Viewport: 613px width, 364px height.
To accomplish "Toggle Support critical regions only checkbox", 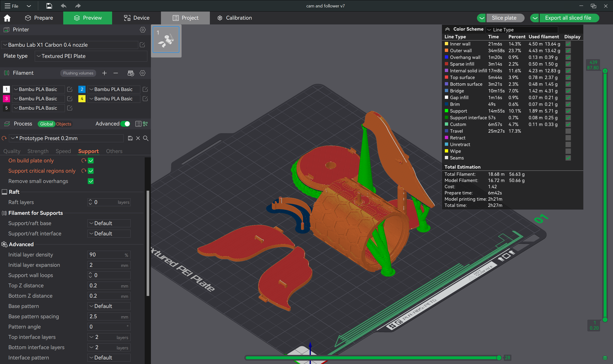I will 91,171.
